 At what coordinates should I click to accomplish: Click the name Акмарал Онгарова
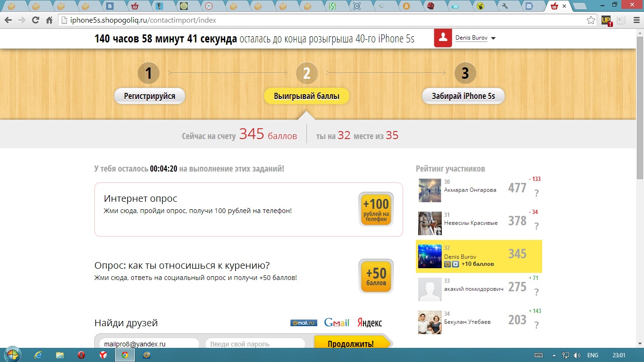(x=470, y=190)
